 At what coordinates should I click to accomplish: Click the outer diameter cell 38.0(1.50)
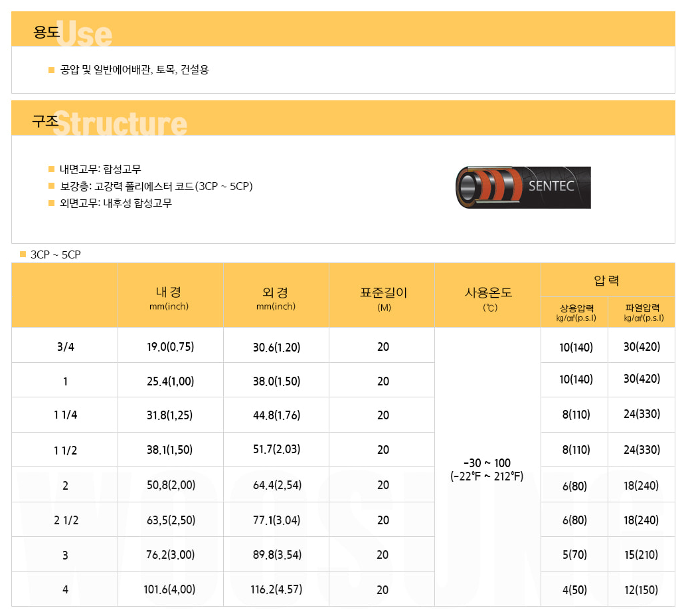tap(276, 381)
